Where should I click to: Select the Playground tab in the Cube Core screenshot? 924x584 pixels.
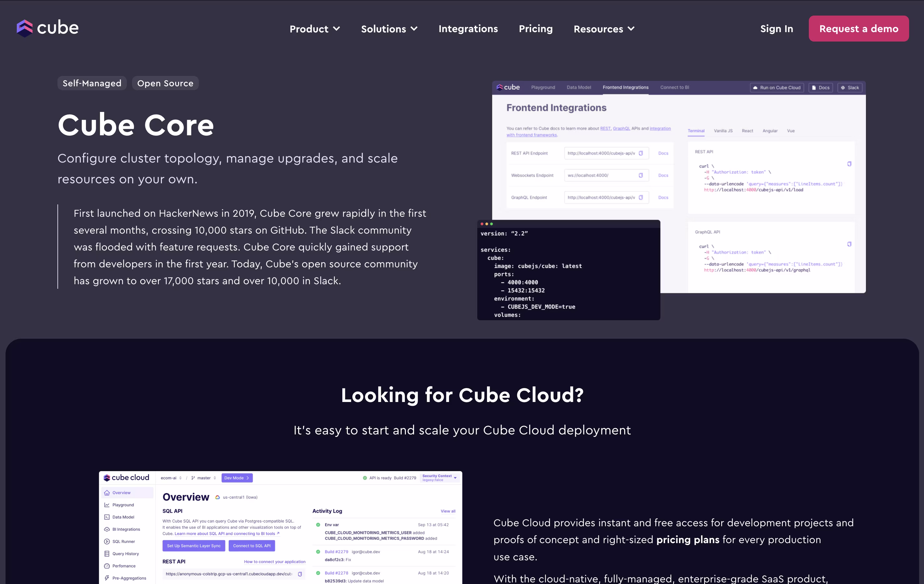click(543, 88)
